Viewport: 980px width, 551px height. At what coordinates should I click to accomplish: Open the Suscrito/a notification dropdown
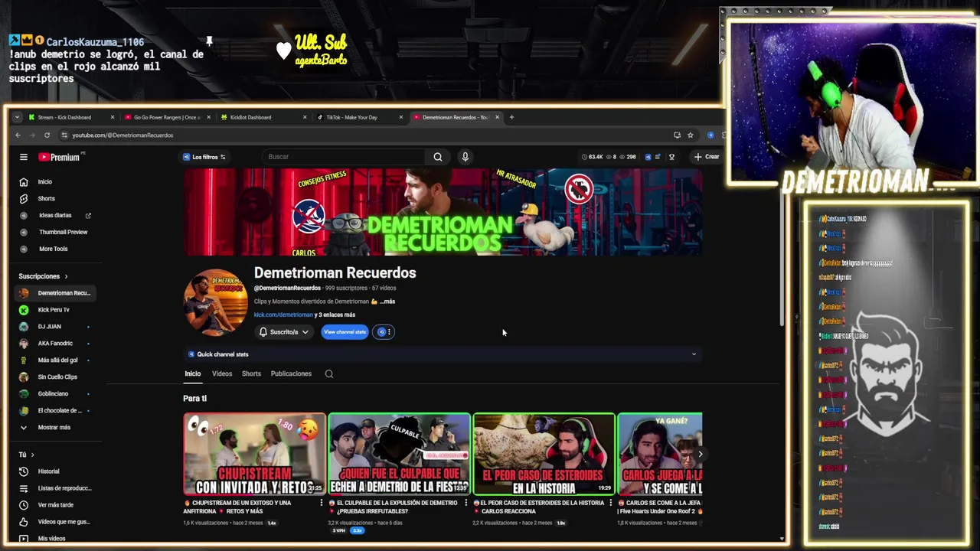click(283, 332)
